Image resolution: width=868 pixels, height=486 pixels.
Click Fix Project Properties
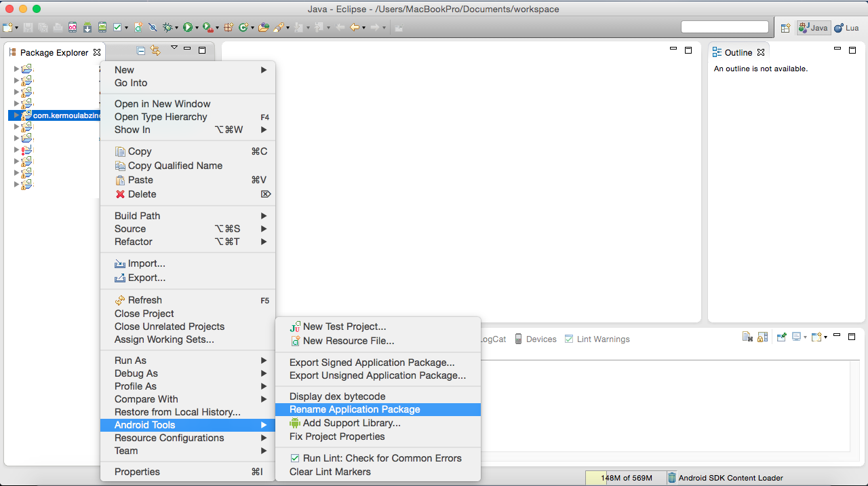(378, 436)
